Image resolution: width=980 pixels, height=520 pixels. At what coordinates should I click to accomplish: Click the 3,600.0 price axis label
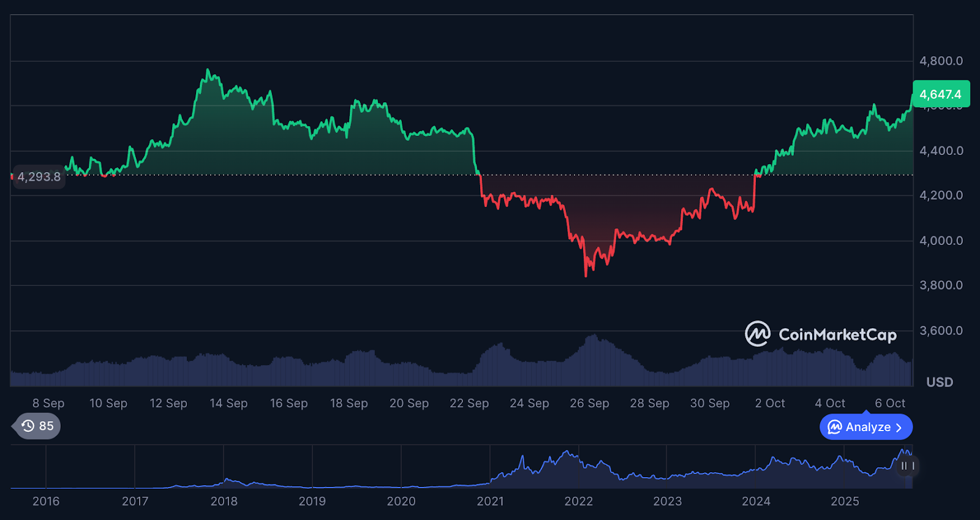pos(941,331)
